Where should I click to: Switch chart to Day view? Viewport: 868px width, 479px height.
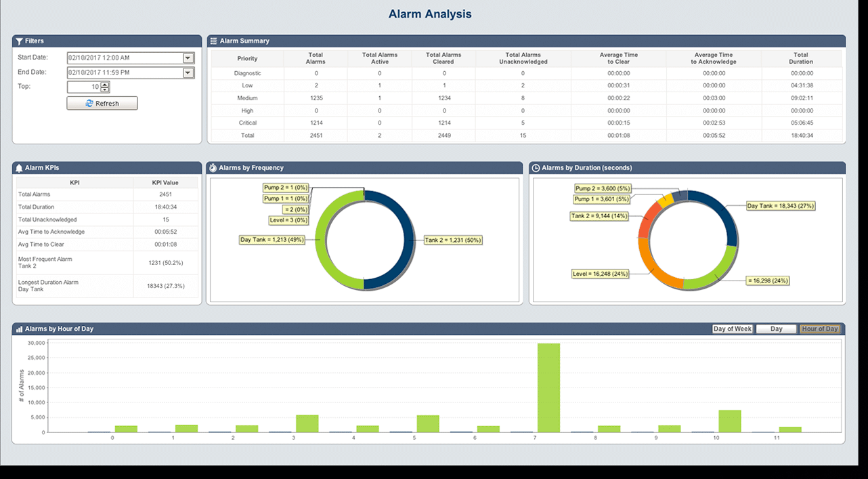(776, 329)
